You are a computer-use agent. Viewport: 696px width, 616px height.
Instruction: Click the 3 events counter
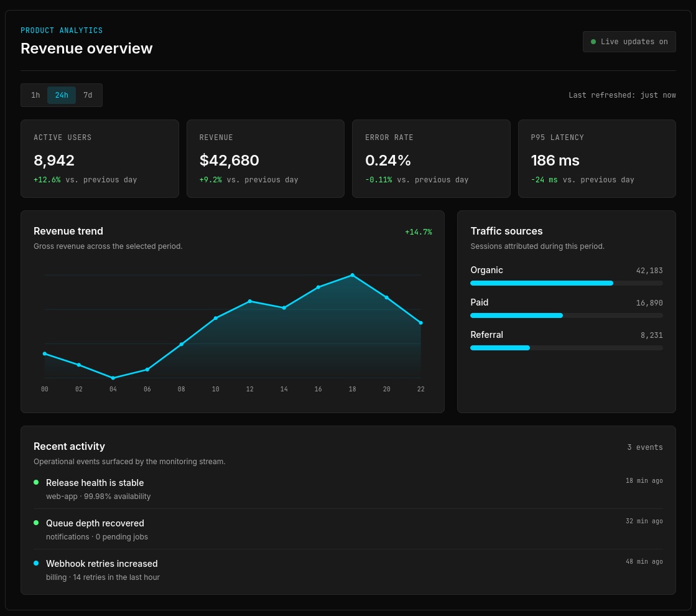(645, 447)
